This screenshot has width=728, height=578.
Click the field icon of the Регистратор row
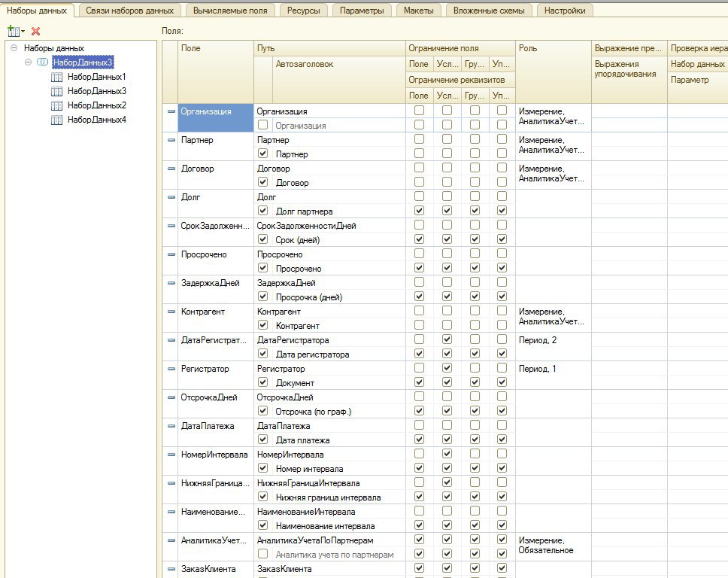171,369
